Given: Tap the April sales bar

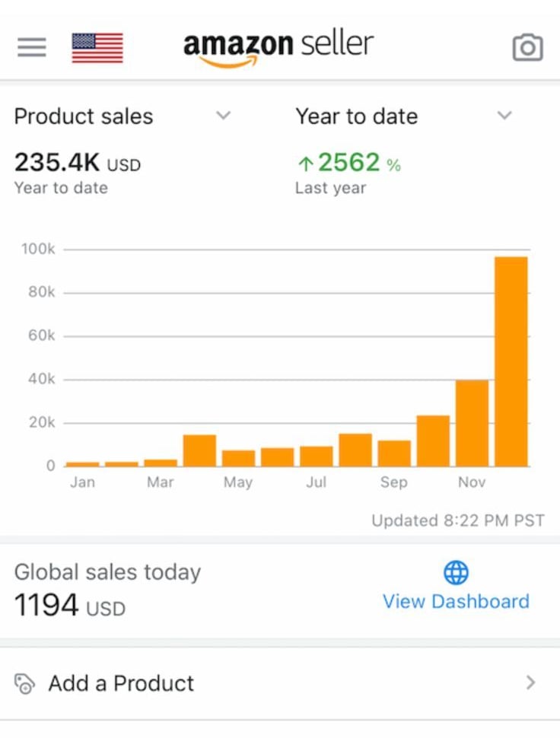Looking at the screenshot, I should click(200, 450).
